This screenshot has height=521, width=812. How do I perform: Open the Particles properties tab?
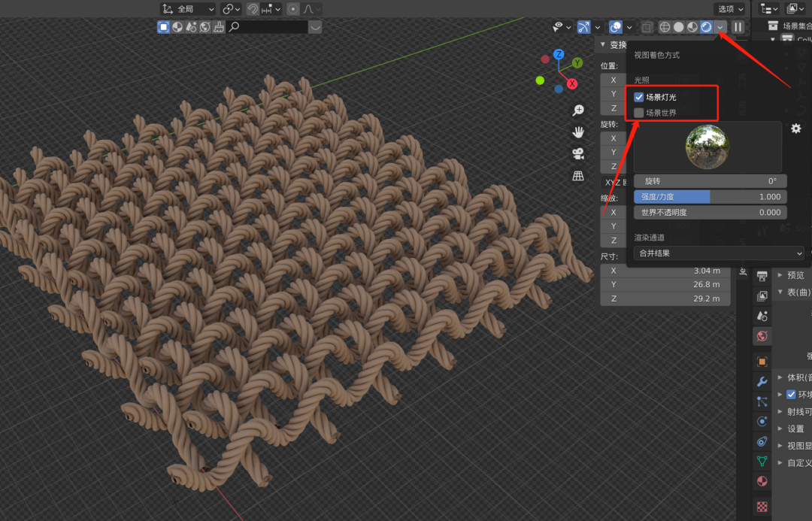click(x=762, y=401)
